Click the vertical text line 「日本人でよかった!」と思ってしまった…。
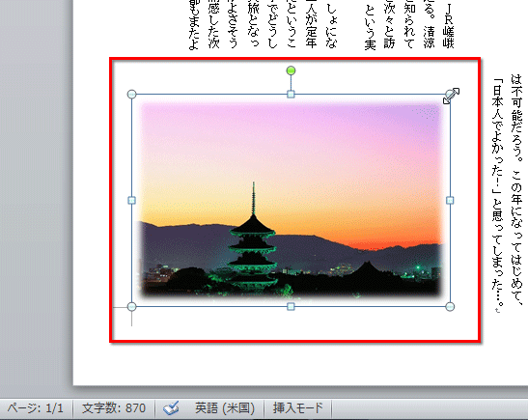 (498, 193)
